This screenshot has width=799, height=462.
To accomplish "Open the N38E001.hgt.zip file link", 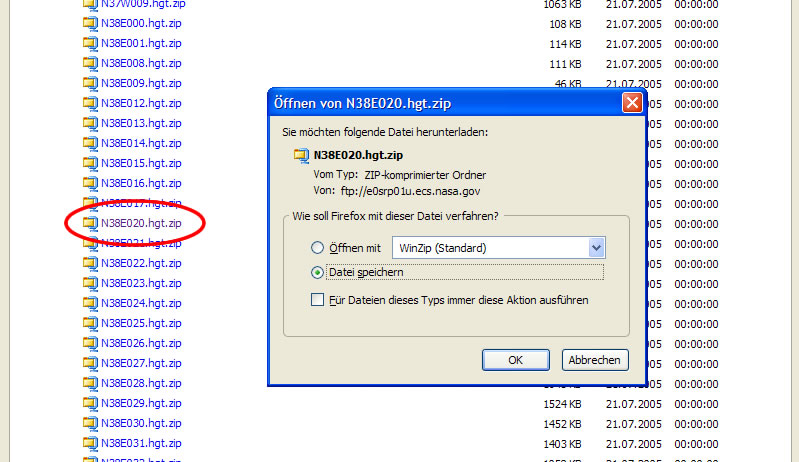I will 141,44.
